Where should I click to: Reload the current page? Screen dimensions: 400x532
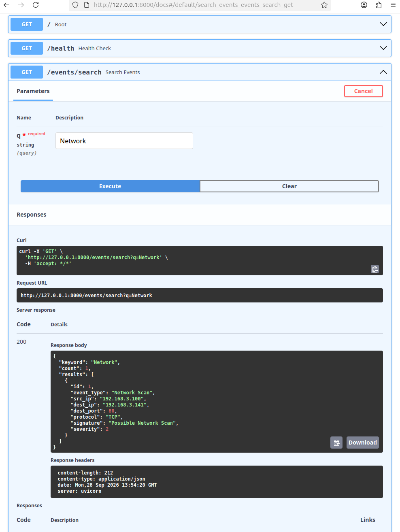click(x=36, y=5)
